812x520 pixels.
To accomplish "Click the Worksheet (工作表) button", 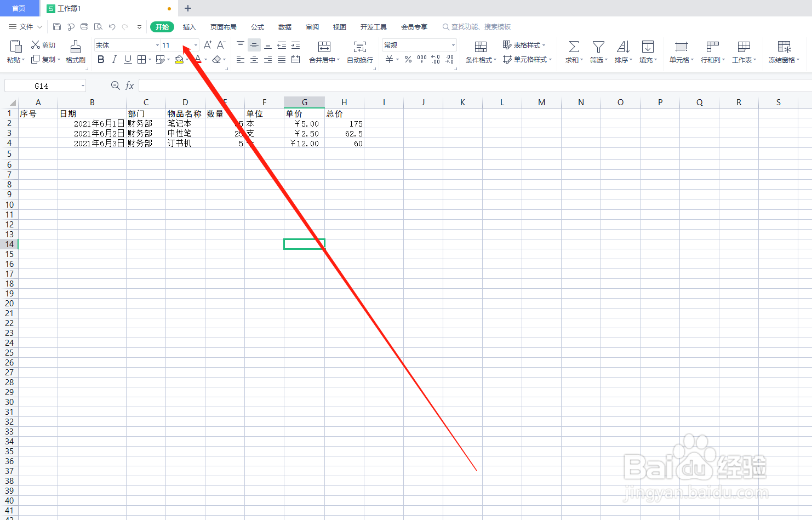I will [744, 52].
